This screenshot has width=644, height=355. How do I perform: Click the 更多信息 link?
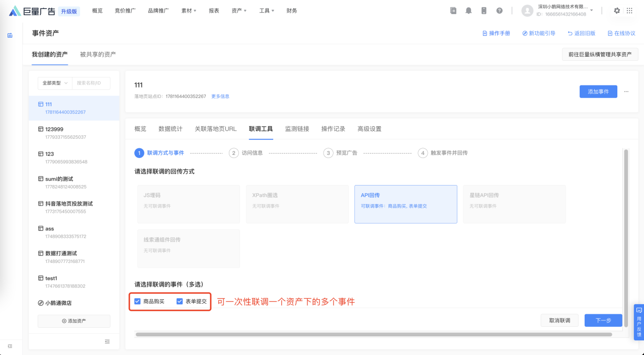tap(220, 96)
